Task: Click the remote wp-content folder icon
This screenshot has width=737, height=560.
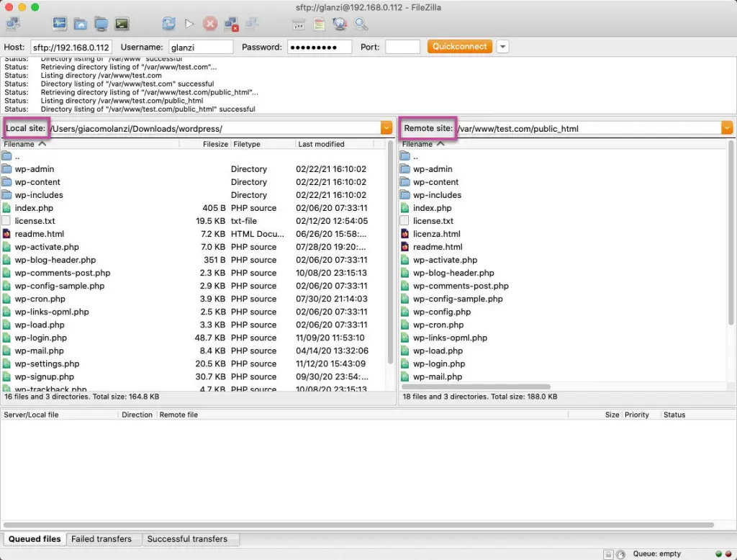Action: [x=404, y=181]
